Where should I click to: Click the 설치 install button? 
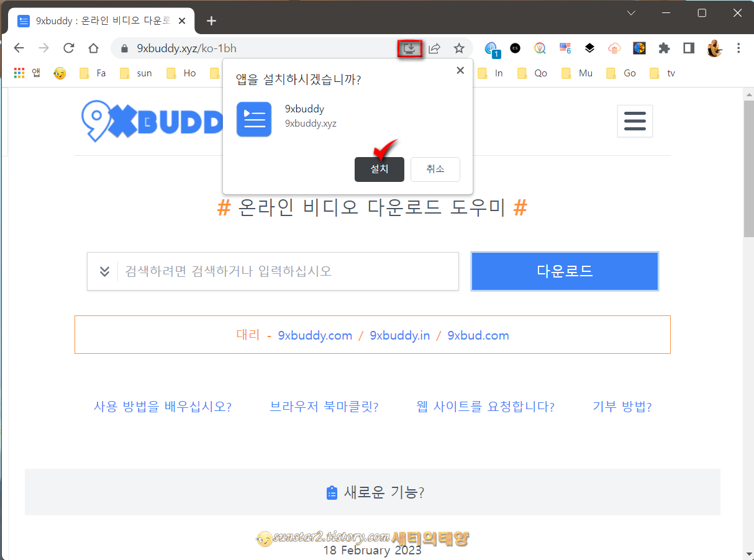click(379, 169)
